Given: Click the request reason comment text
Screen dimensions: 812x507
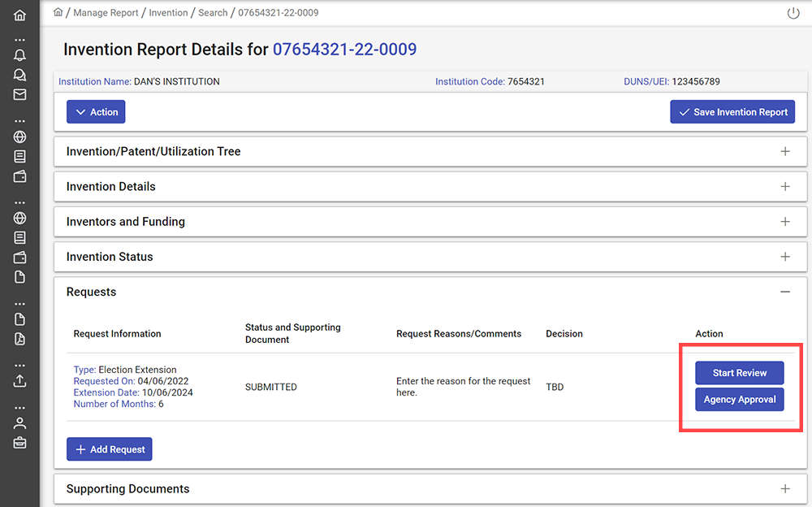Looking at the screenshot, I should click(x=464, y=387).
